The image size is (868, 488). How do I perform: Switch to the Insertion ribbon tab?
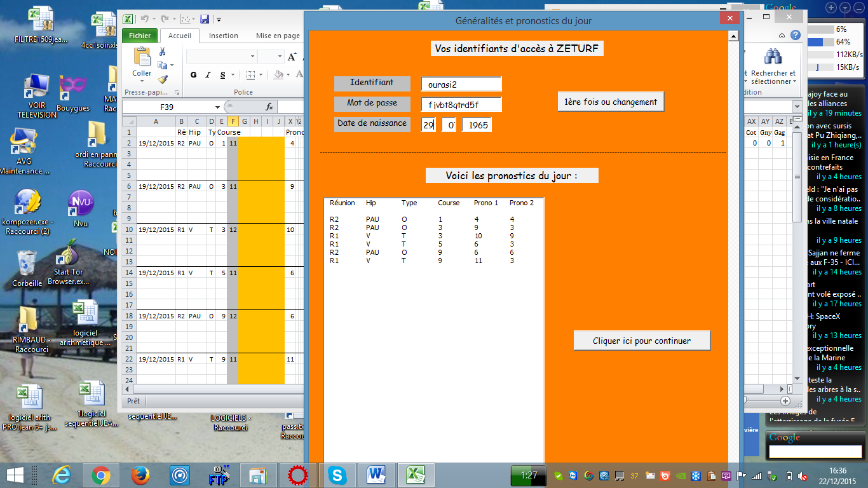click(224, 36)
